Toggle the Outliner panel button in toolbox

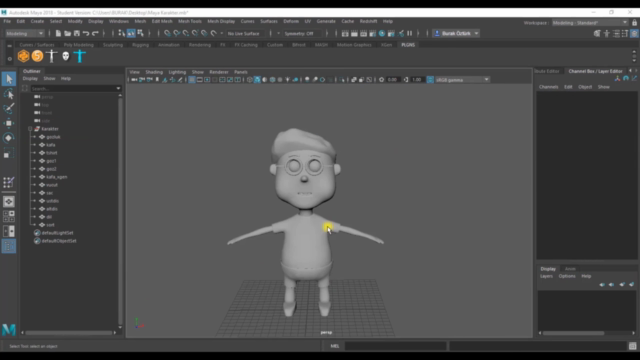tap(9, 246)
